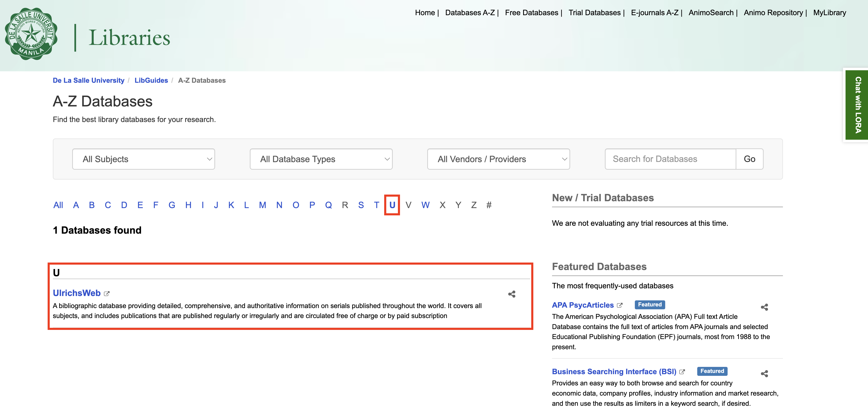
Task: Click external link icon beside UlrichsWeb
Action: (107, 294)
